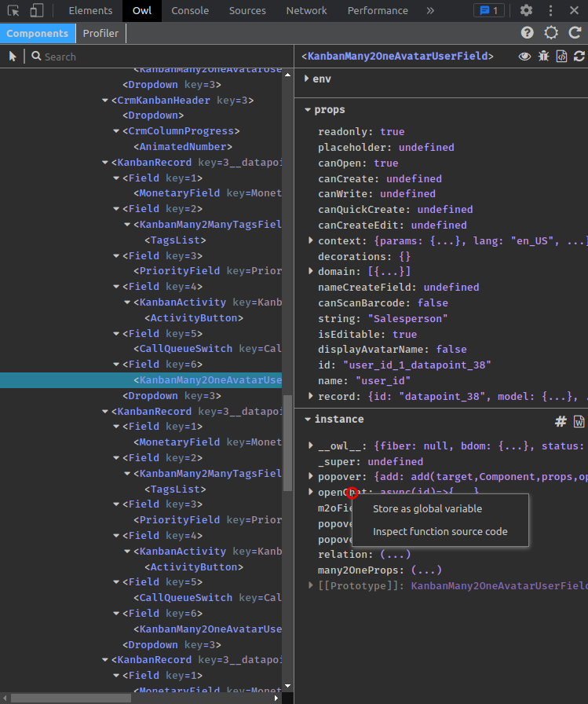Click the KanbanMany2OneAvatarUserField title
The height and width of the screenshot is (704, 588).
pos(397,56)
